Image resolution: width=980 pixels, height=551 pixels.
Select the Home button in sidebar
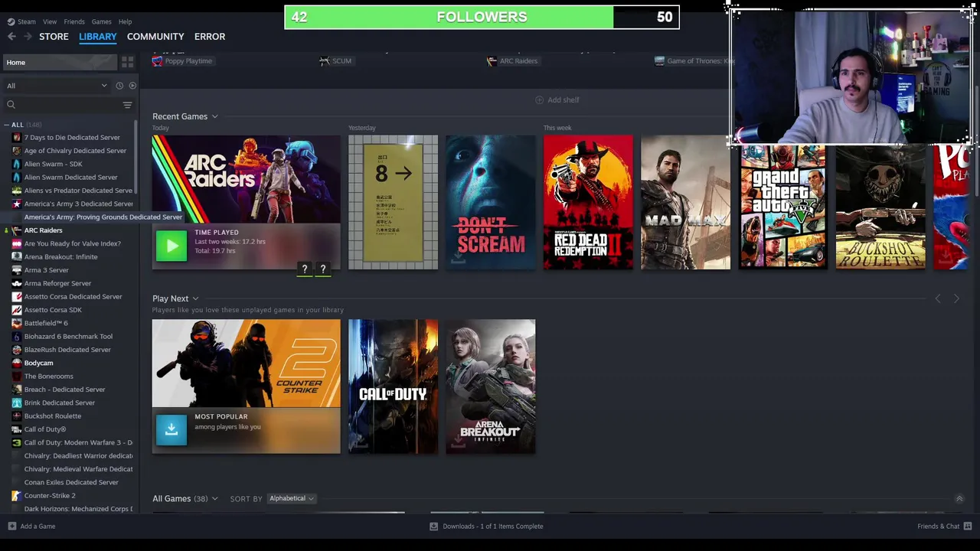point(59,62)
